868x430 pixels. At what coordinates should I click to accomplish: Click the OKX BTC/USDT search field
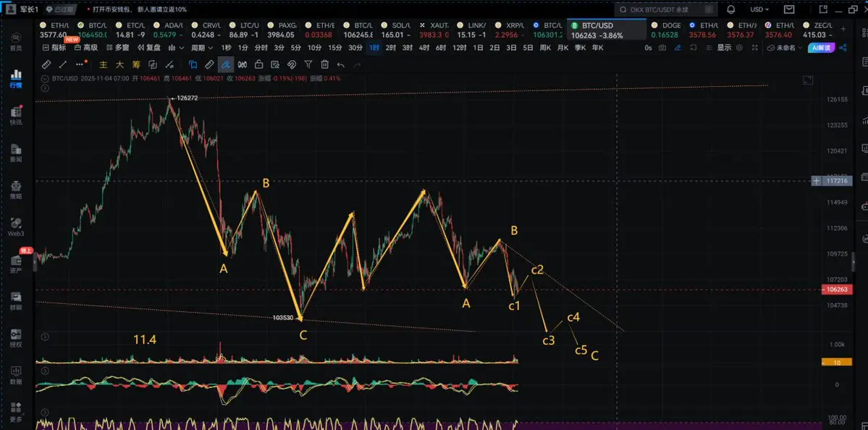pos(666,9)
